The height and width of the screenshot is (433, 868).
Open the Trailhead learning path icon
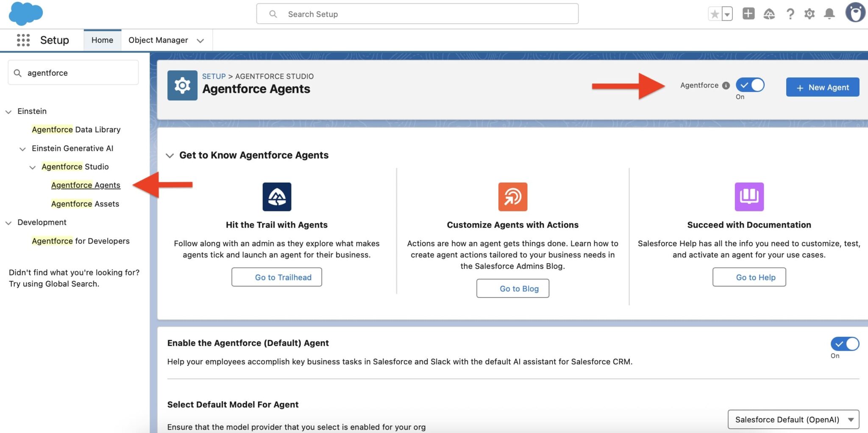[769, 14]
